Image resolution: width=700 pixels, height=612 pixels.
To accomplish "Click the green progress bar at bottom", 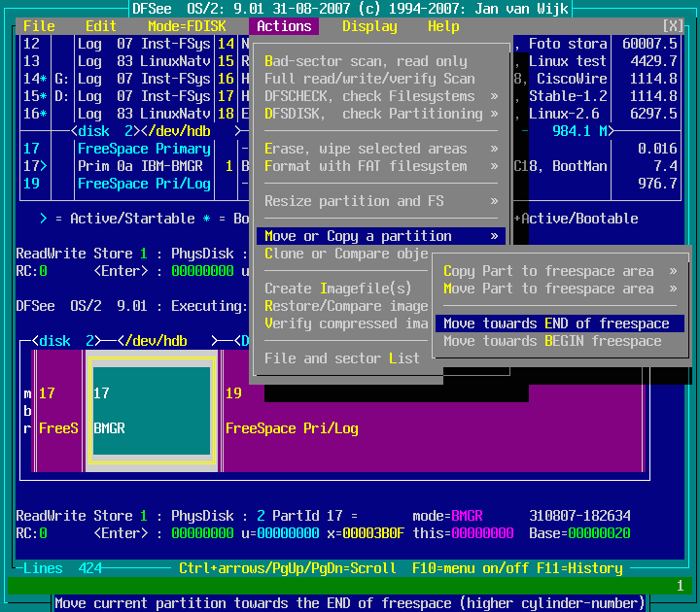I will coord(350,586).
